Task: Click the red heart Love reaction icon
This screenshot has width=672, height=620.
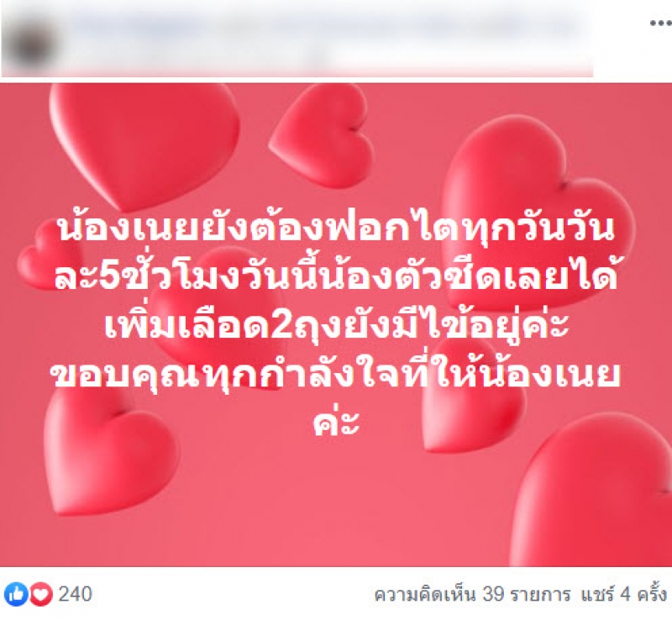Action: pyautogui.click(x=41, y=594)
